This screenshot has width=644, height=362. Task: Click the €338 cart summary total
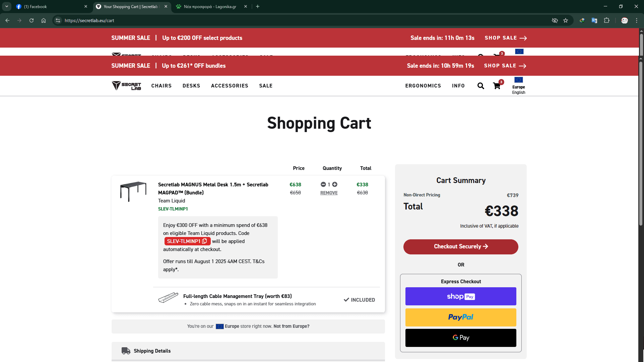pyautogui.click(x=502, y=211)
